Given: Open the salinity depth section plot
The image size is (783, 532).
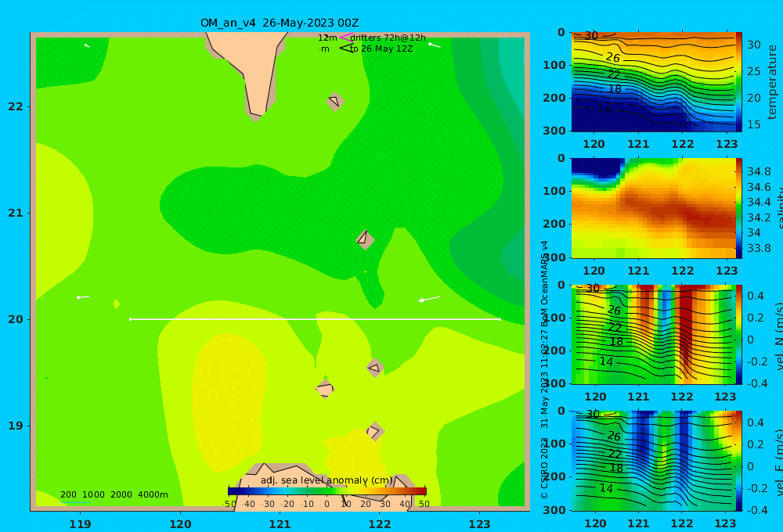Looking at the screenshot, I should (653, 208).
